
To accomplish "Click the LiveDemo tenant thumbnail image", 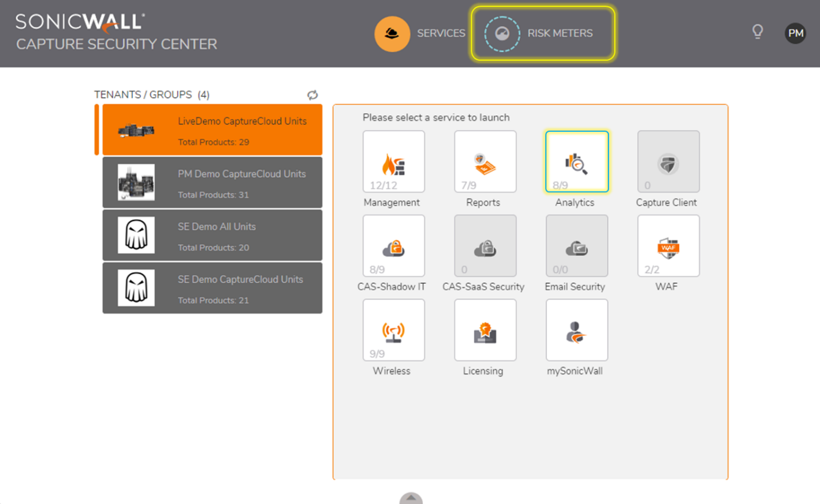I will [x=136, y=131].
